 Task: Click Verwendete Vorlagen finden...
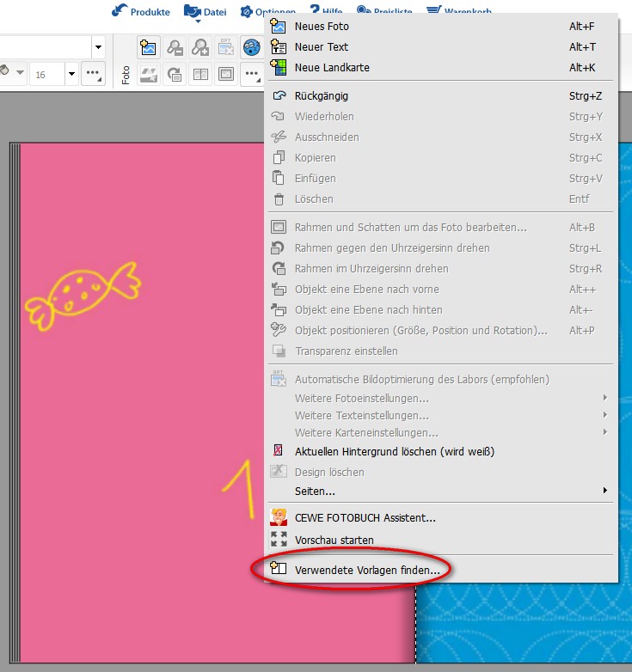pyautogui.click(x=367, y=569)
